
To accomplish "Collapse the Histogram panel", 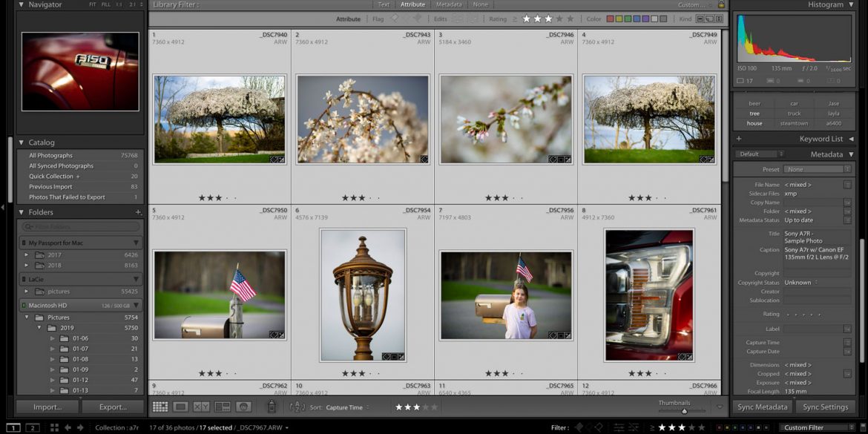I will (x=851, y=4).
